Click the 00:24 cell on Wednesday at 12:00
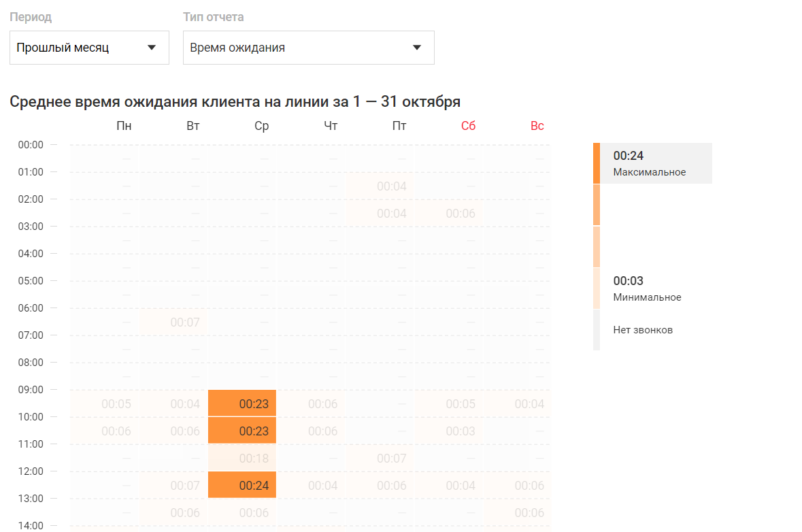The height and width of the screenshot is (532, 802). point(242,485)
